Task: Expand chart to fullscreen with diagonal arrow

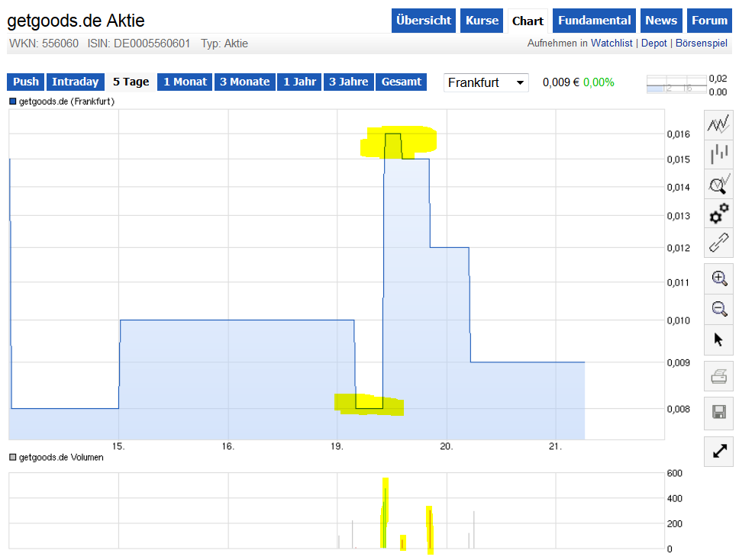Action: pyautogui.click(x=718, y=451)
